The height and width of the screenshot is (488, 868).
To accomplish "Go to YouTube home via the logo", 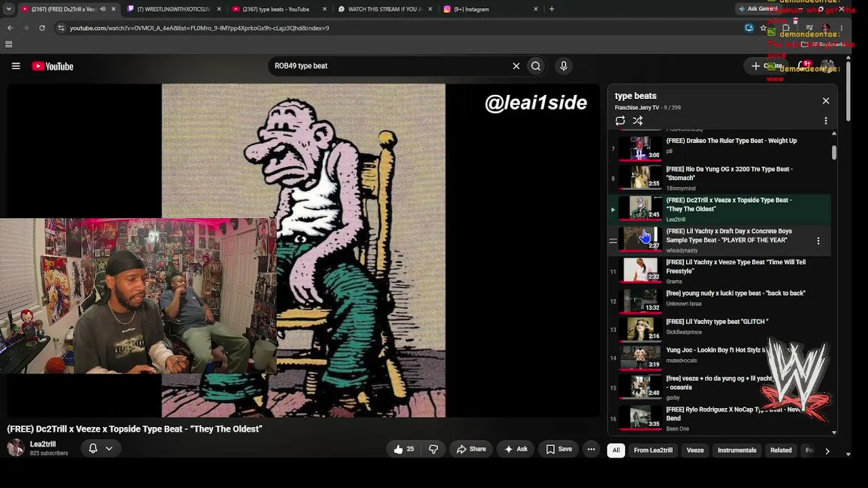I will click(x=52, y=66).
